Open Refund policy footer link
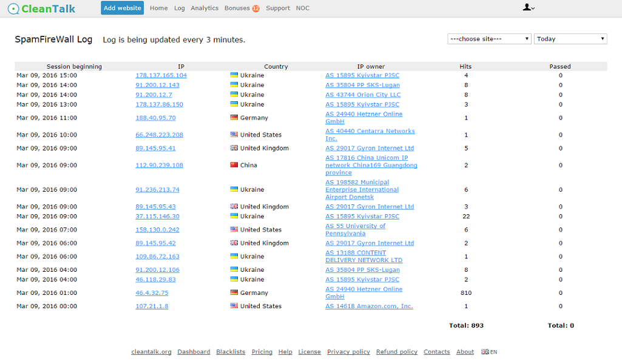This screenshot has width=622, height=364. (397, 352)
